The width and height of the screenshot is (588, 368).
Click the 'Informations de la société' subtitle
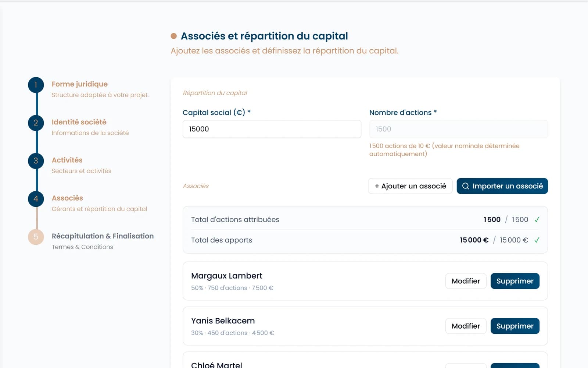(90, 133)
